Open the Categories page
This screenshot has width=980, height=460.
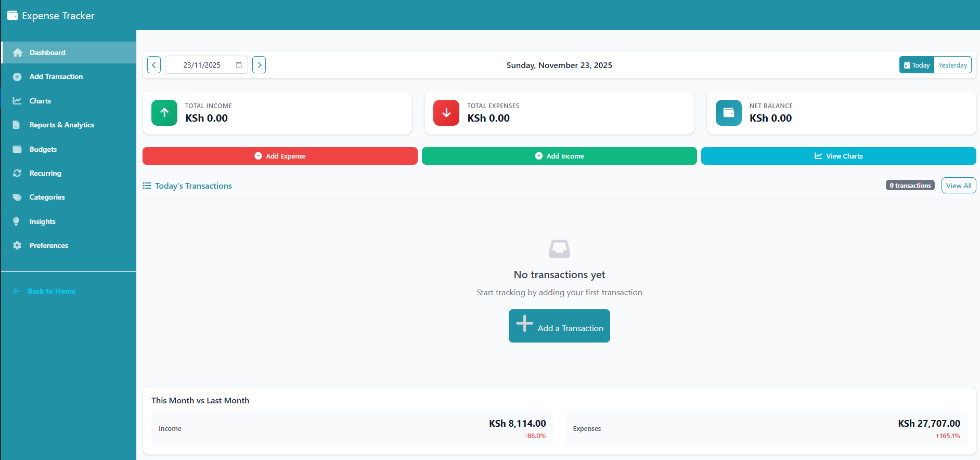69,198
